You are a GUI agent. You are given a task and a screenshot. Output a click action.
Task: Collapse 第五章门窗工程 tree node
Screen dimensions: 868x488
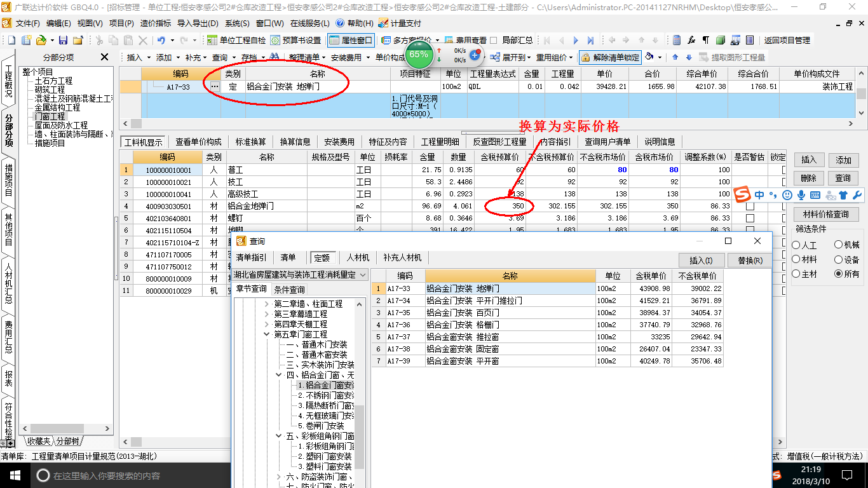(x=267, y=334)
